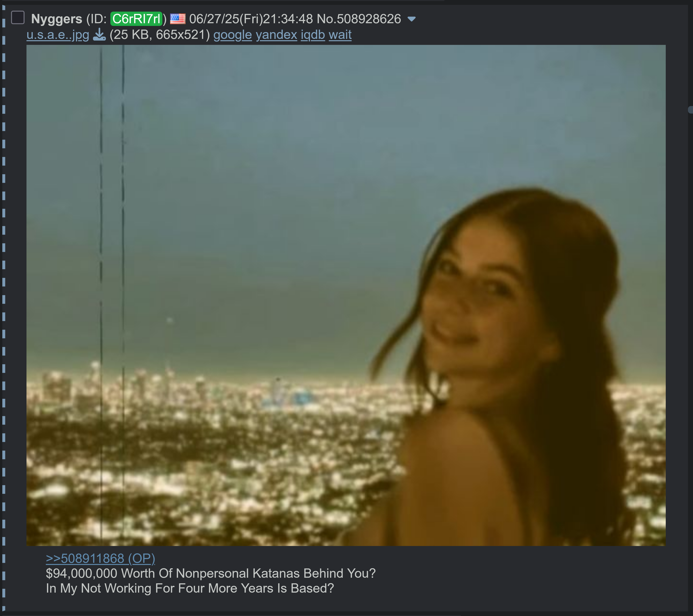
Task: Tick the post selection checkbox
Action: (18, 18)
